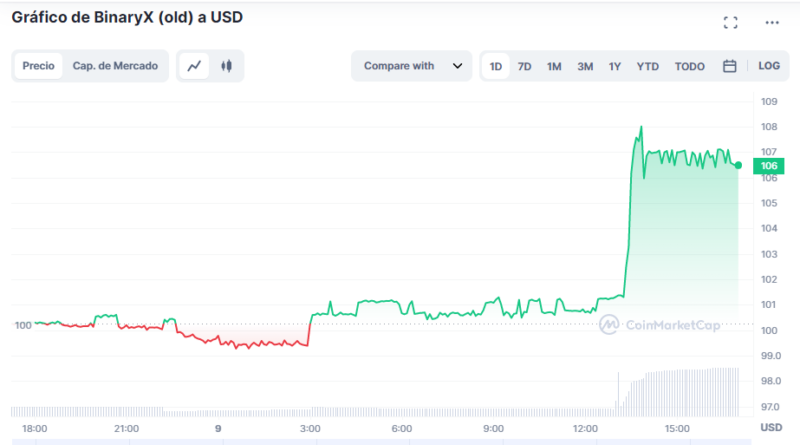This screenshot has height=445, width=800.
Task: Click the price line end-point dot
Action: point(738,165)
